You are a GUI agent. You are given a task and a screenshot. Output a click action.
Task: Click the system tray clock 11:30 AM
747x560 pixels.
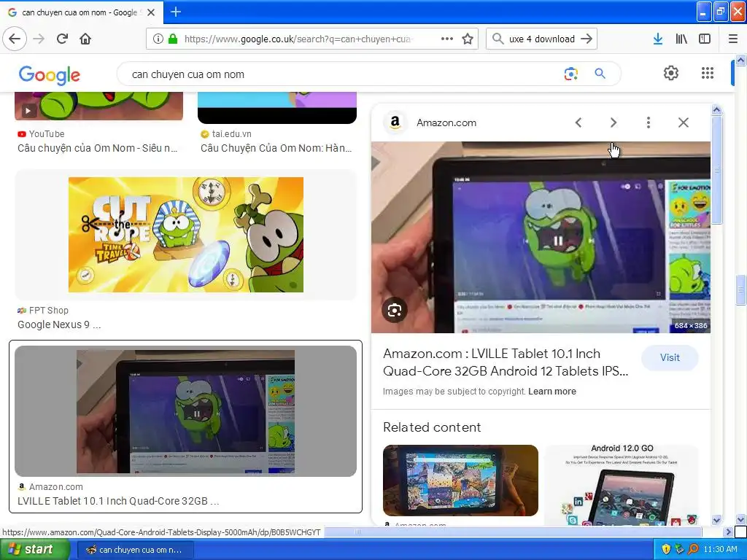pos(720,550)
